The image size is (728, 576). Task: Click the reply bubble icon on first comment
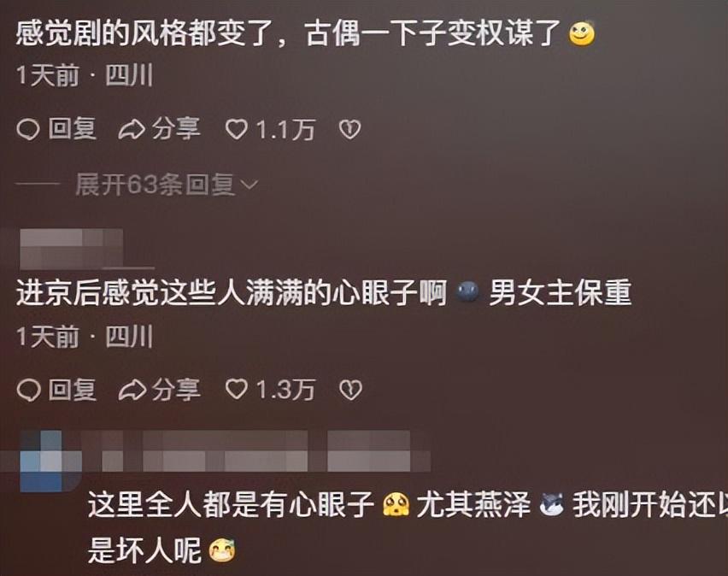28,130
